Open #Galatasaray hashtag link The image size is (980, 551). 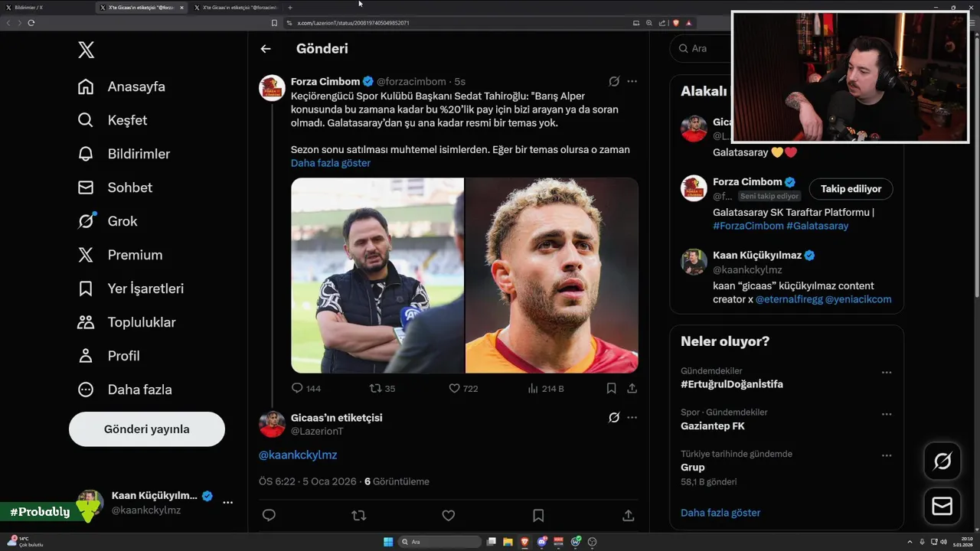click(x=818, y=226)
